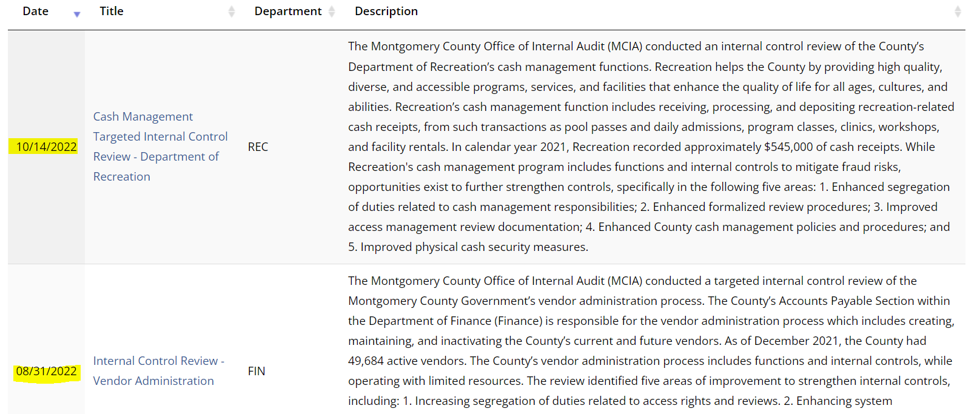Click the sort arrows at Description column's right edge
The height and width of the screenshot is (414, 980).
pyautogui.click(x=958, y=12)
